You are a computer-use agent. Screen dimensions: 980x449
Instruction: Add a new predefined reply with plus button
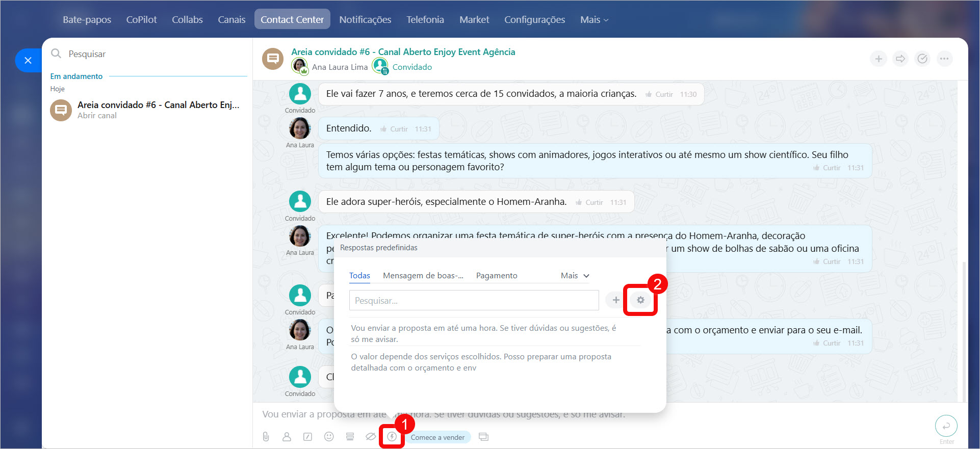616,300
